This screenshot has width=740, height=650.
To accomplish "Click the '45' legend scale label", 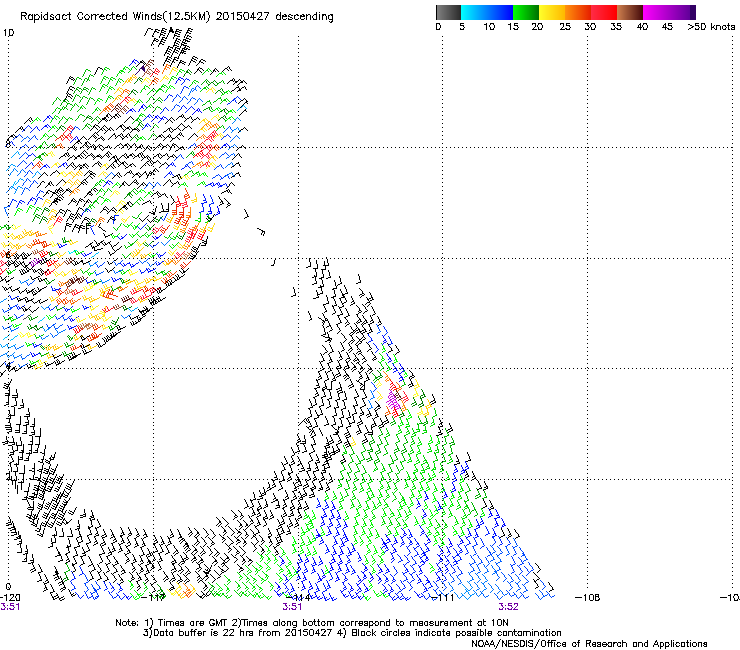I will tap(667, 27).
